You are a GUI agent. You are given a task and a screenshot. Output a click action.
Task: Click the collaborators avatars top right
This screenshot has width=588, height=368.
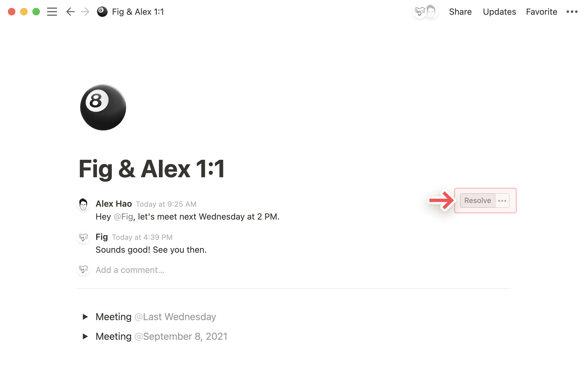tap(425, 11)
